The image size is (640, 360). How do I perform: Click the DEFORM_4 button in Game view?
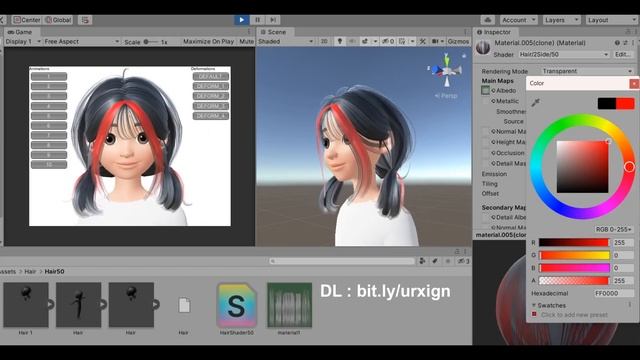click(x=211, y=116)
